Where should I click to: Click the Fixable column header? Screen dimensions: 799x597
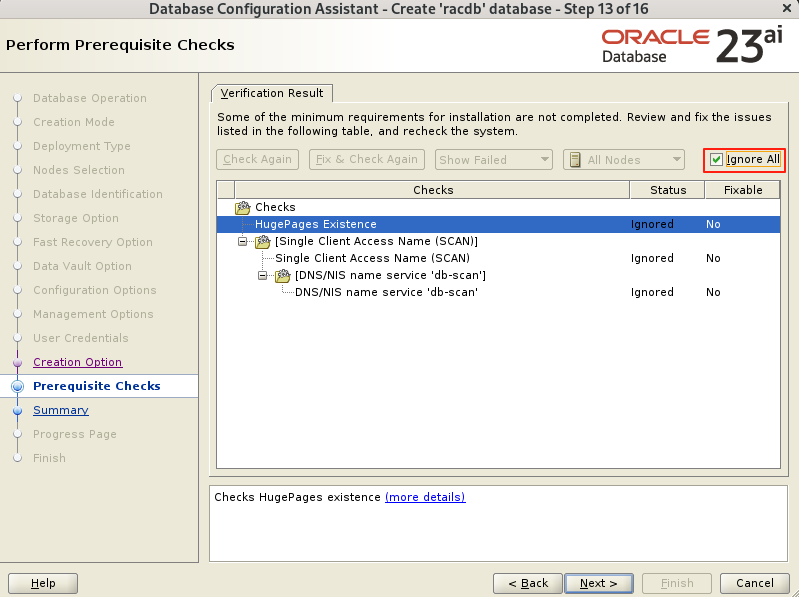(742, 190)
